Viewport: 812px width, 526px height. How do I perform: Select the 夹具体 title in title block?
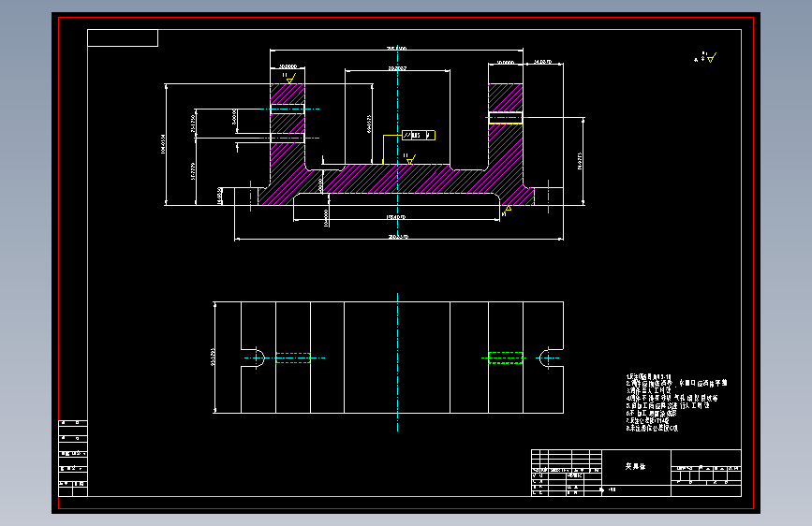tap(635, 466)
